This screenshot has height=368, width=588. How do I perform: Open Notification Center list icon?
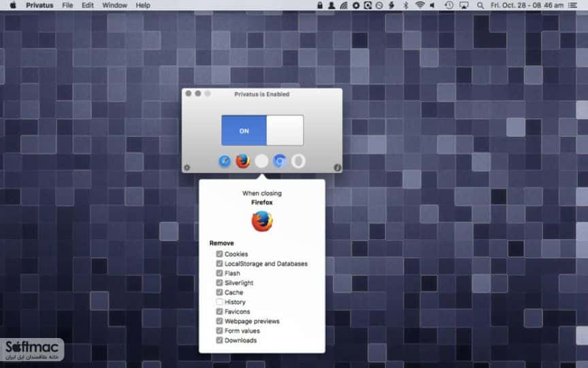point(572,5)
